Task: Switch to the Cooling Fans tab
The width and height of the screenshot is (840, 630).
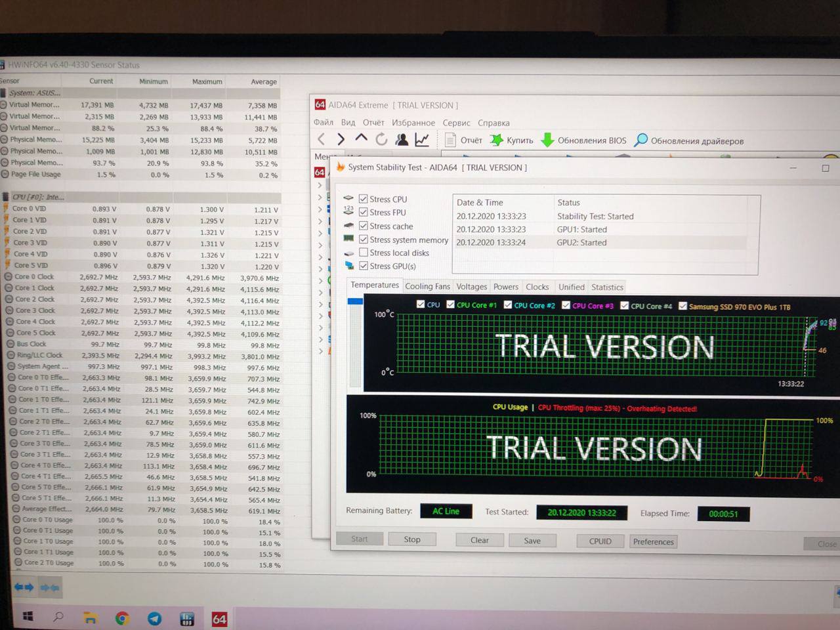Action: point(427,286)
